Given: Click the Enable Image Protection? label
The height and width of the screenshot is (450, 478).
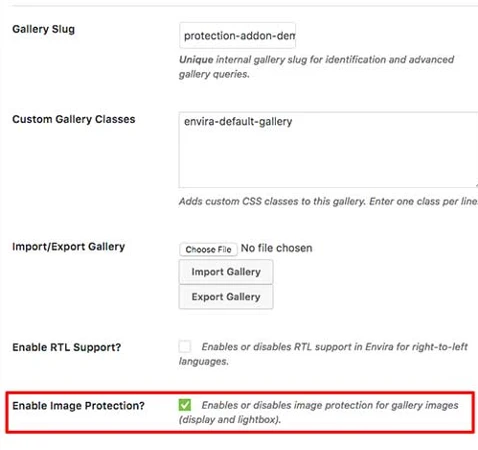Looking at the screenshot, I should point(78,405).
